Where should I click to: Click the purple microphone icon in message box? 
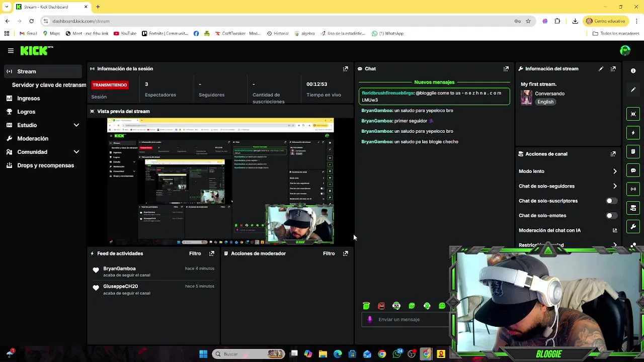[x=370, y=319]
